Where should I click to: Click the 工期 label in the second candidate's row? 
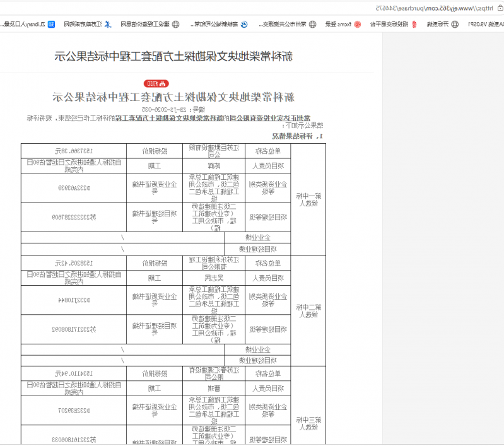pyautogui.click(x=155, y=278)
